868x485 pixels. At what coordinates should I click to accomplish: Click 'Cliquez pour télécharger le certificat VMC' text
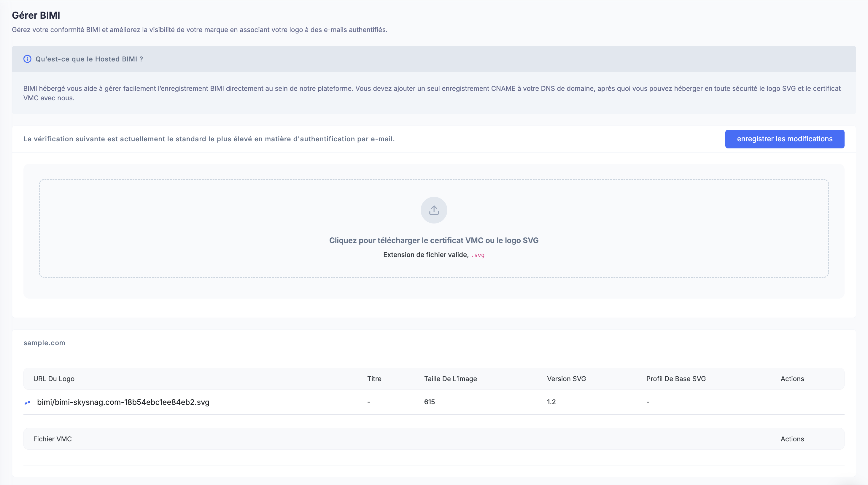pos(434,240)
